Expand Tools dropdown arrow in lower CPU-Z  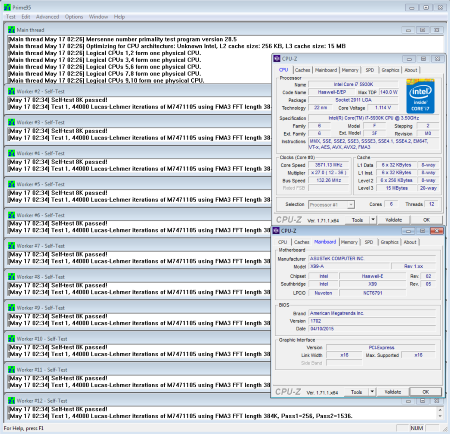pyautogui.click(x=372, y=392)
